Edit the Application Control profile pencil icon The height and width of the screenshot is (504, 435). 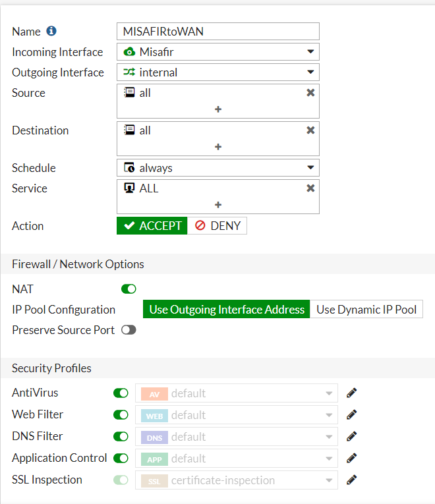(352, 458)
